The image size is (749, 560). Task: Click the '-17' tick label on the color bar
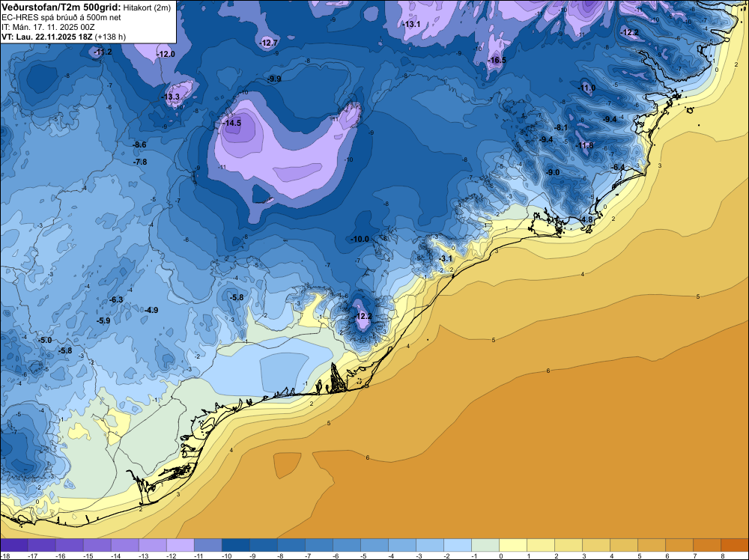pyautogui.click(x=32, y=556)
